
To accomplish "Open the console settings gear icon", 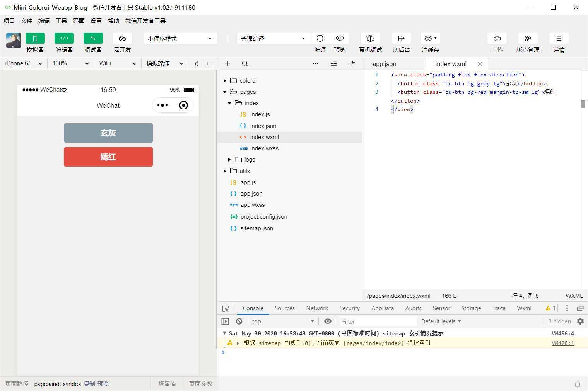I will [580, 321].
